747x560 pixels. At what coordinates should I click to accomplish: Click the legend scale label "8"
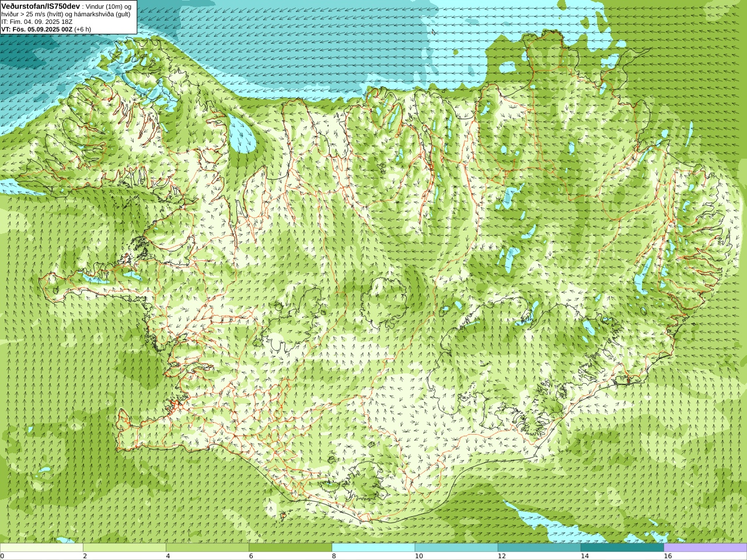(x=334, y=556)
